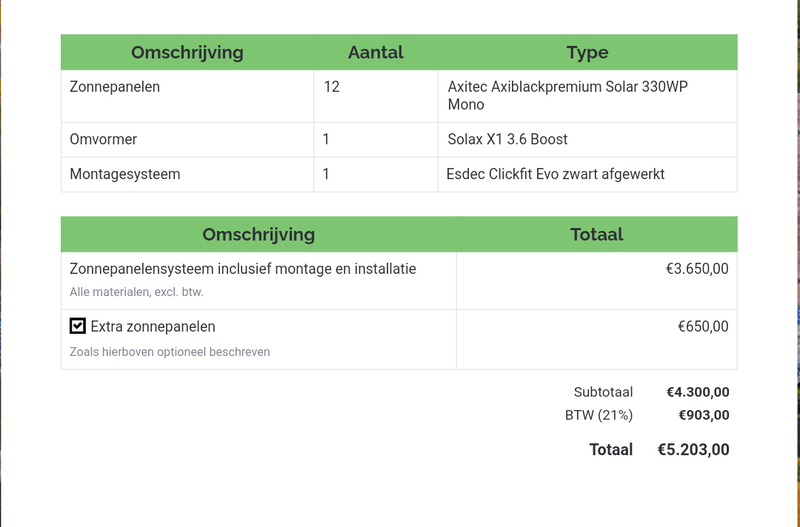Viewport: 800px width, 527px height.
Task: Click the Totaal column header in the price table
Action: coord(596,235)
